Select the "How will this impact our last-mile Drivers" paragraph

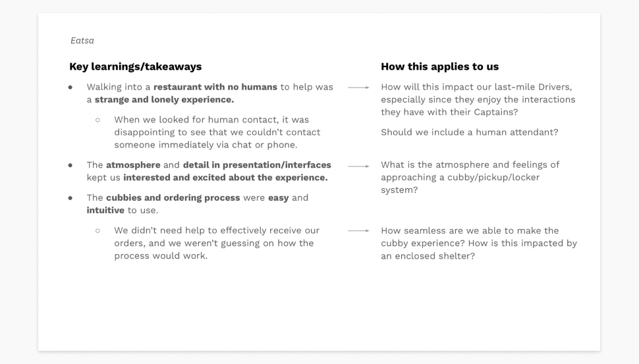point(478,99)
